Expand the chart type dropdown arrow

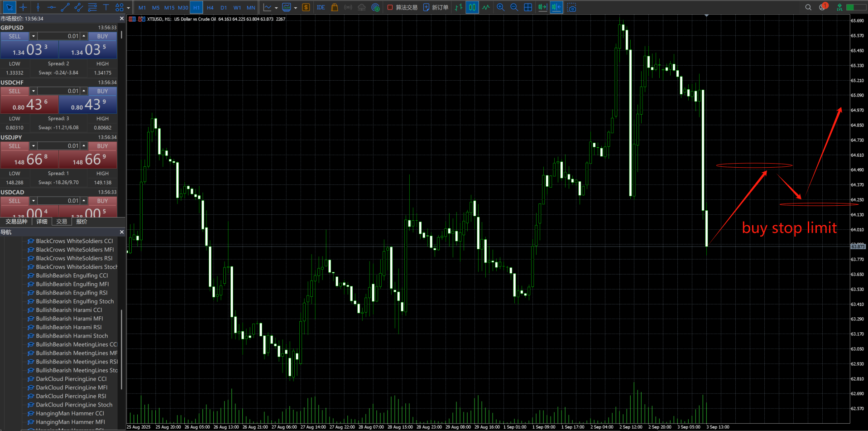[x=276, y=8]
